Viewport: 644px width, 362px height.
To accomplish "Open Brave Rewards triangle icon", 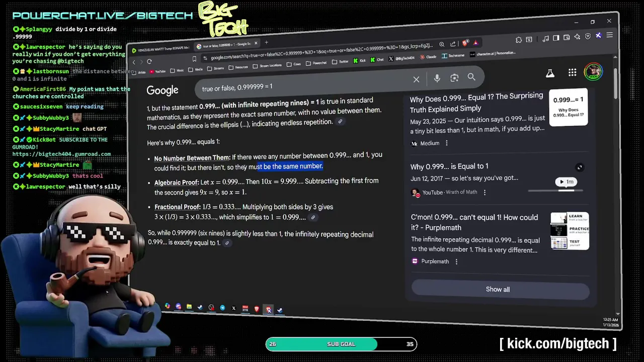I will [476, 43].
